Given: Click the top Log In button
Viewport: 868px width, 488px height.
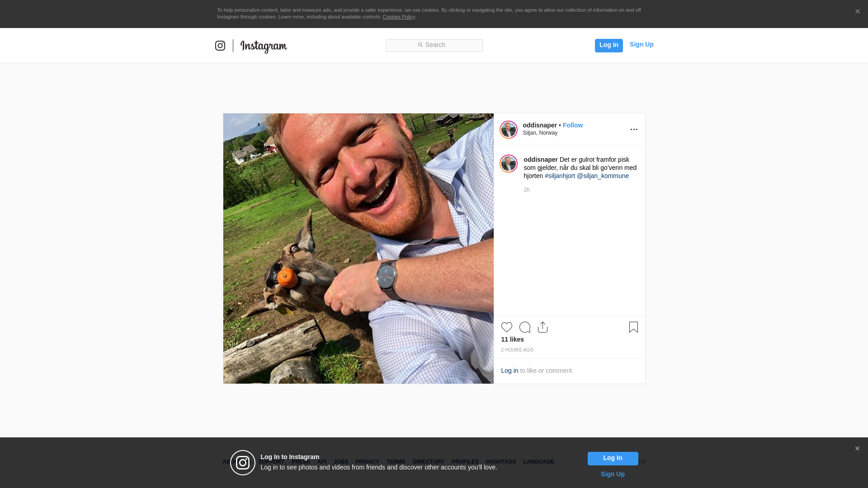Looking at the screenshot, I should pos(609,45).
